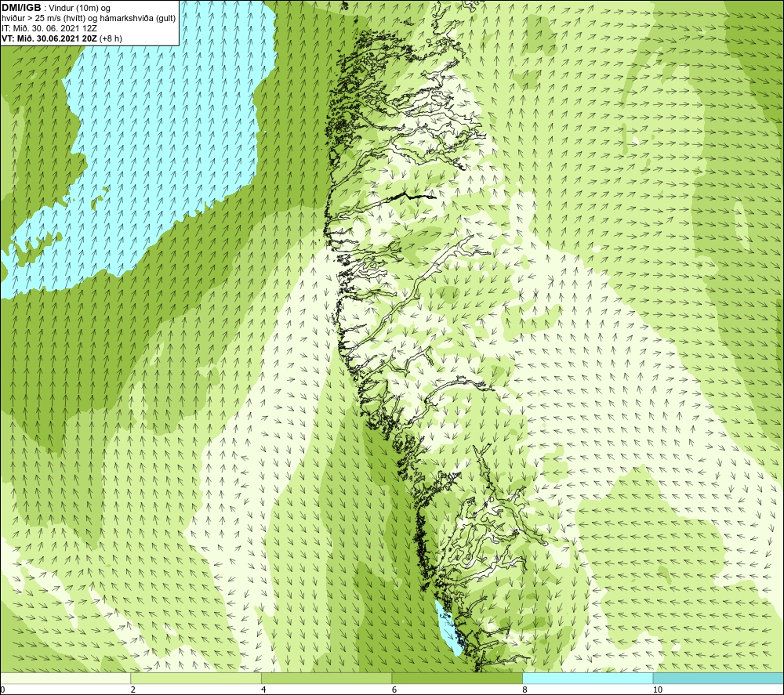Click the '2' scale label
This screenshot has width=784, height=695.
(x=133, y=690)
